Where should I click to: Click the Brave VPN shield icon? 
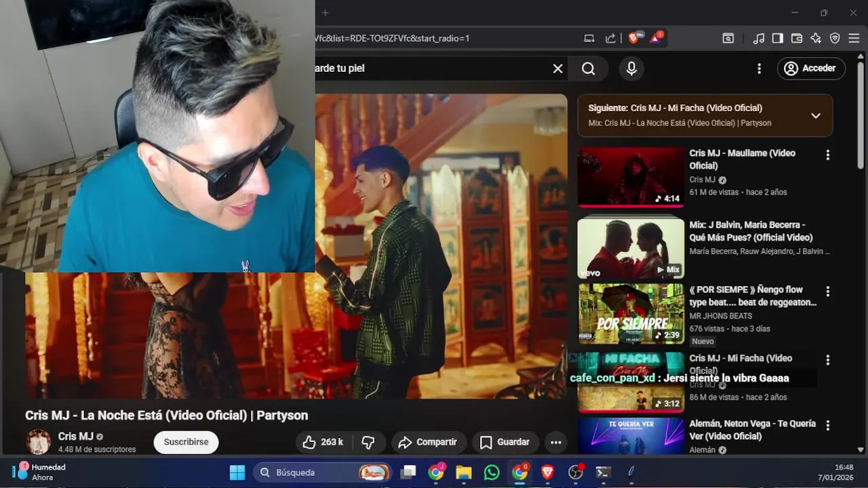pos(835,39)
